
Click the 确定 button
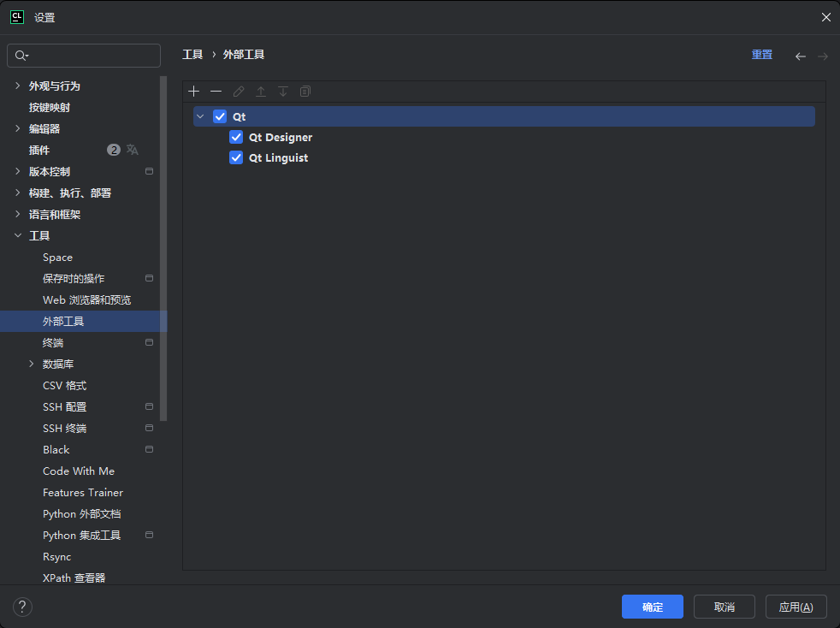pyautogui.click(x=652, y=607)
